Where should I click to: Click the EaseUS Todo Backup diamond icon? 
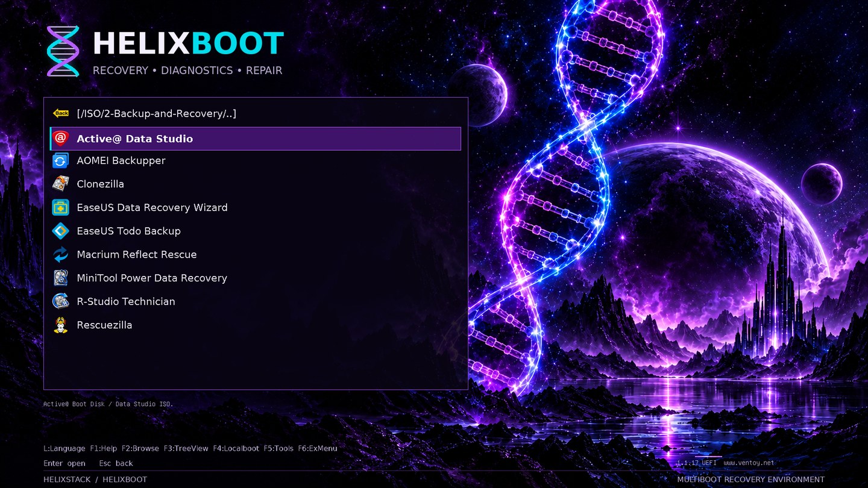click(x=61, y=231)
